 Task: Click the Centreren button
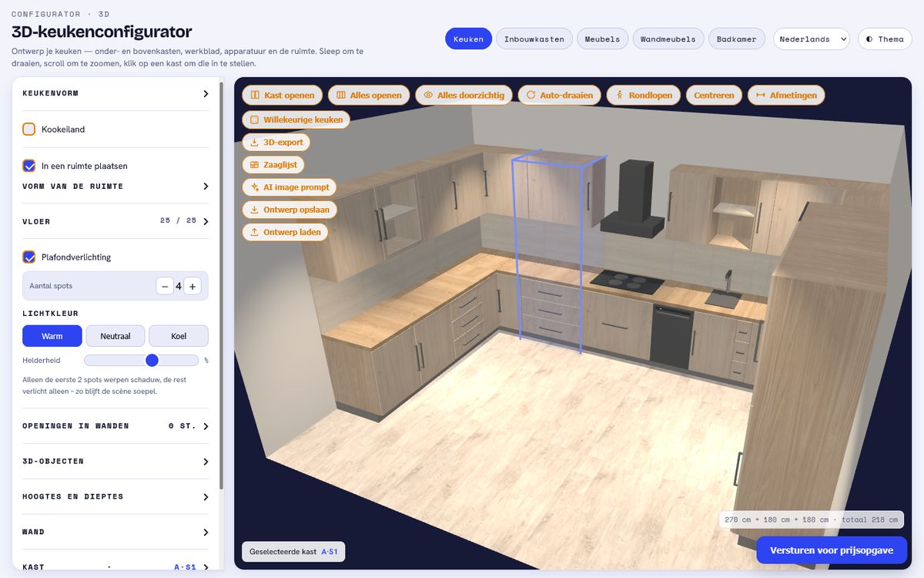(x=715, y=95)
